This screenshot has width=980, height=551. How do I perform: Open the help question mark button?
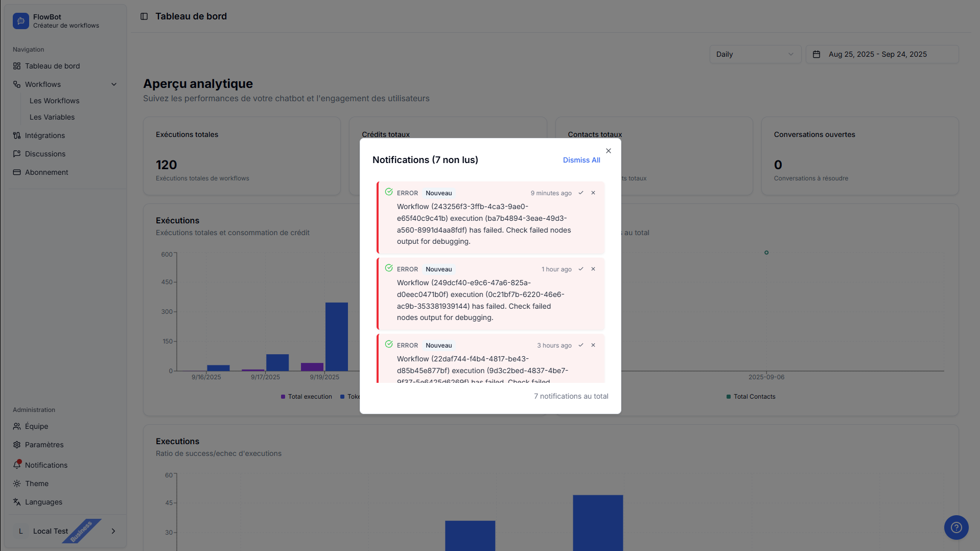coord(956,527)
